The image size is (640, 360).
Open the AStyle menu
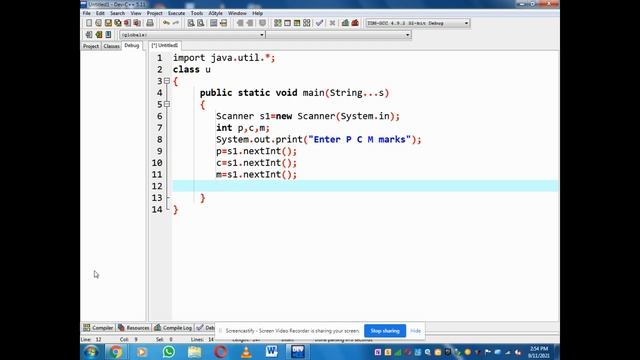216,13
